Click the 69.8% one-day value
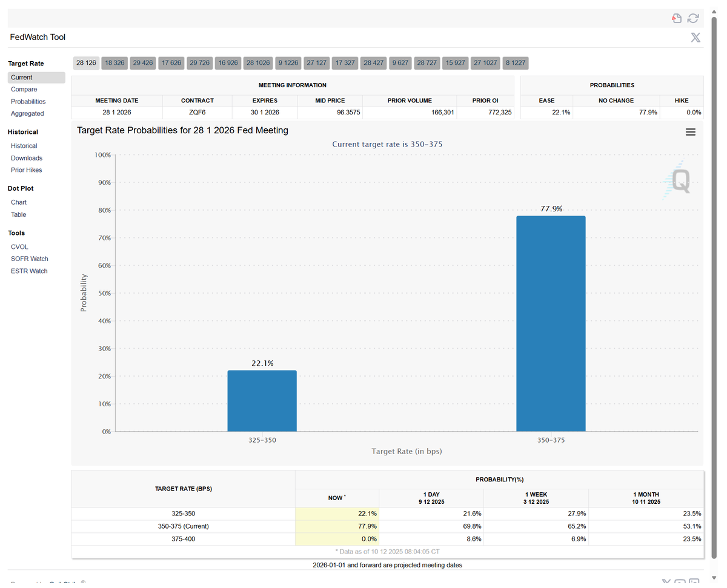 tap(473, 526)
